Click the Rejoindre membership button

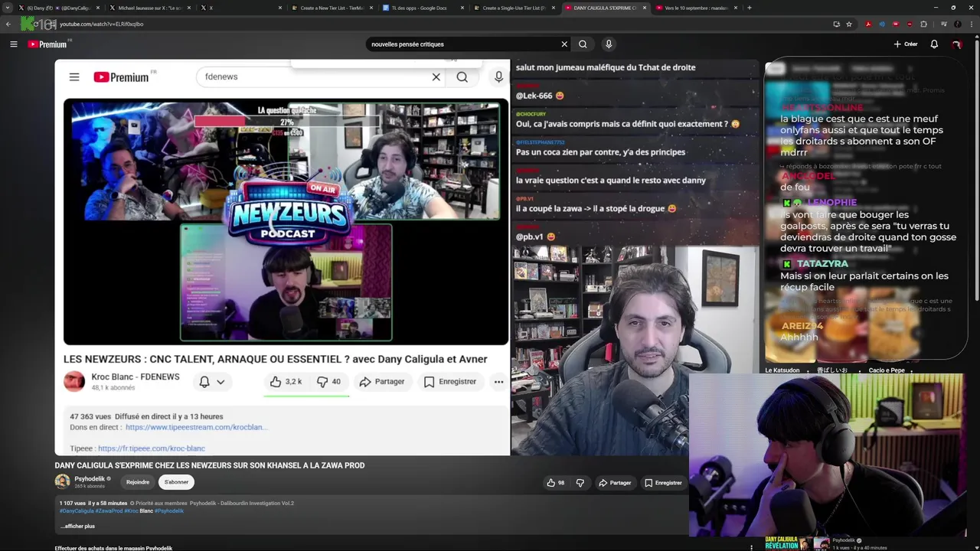138,482
